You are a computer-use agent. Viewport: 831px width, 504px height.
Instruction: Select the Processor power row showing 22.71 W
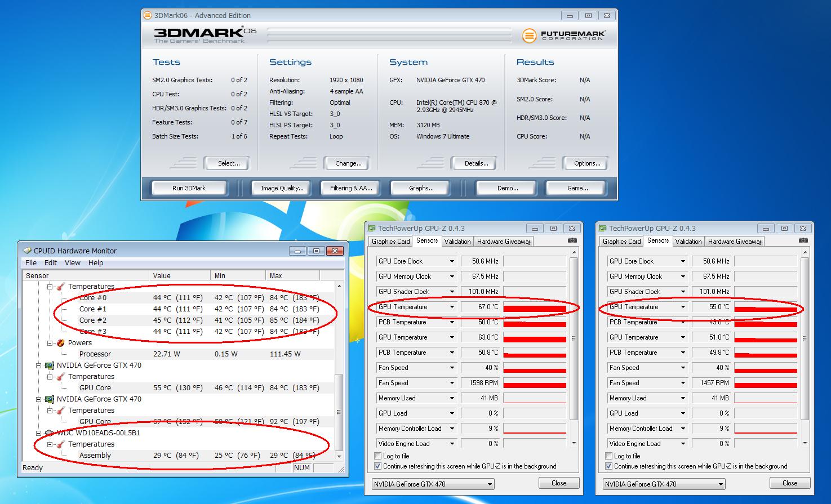(x=179, y=354)
